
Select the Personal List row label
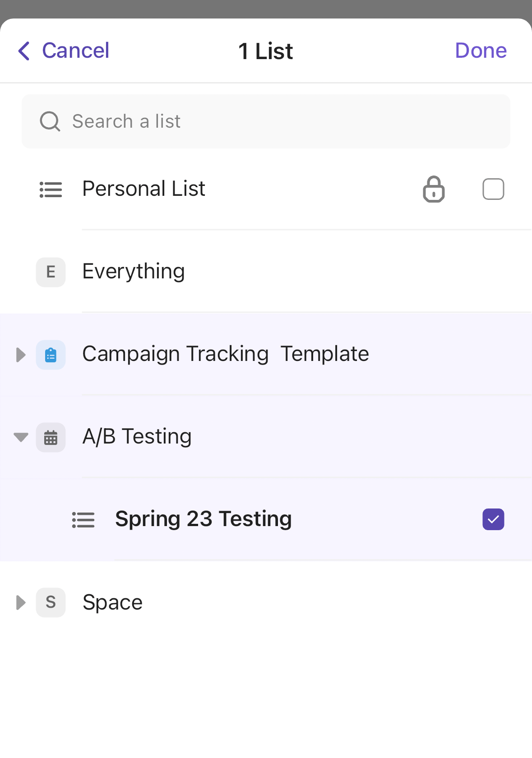click(x=143, y=189)
